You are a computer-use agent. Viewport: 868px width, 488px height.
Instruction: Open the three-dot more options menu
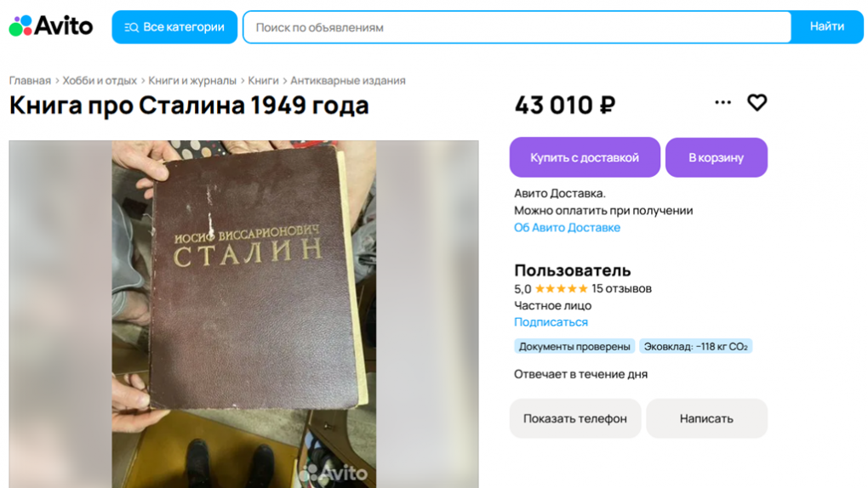pos(722,102)
